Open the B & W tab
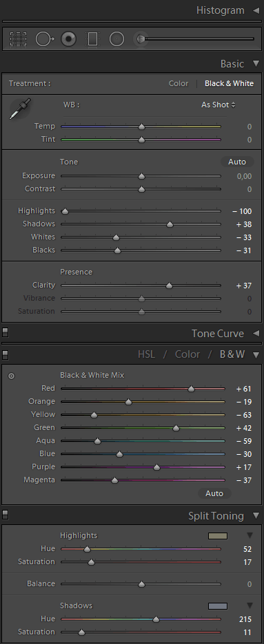The width and height of the screenshot is (264, 644). 232,354
